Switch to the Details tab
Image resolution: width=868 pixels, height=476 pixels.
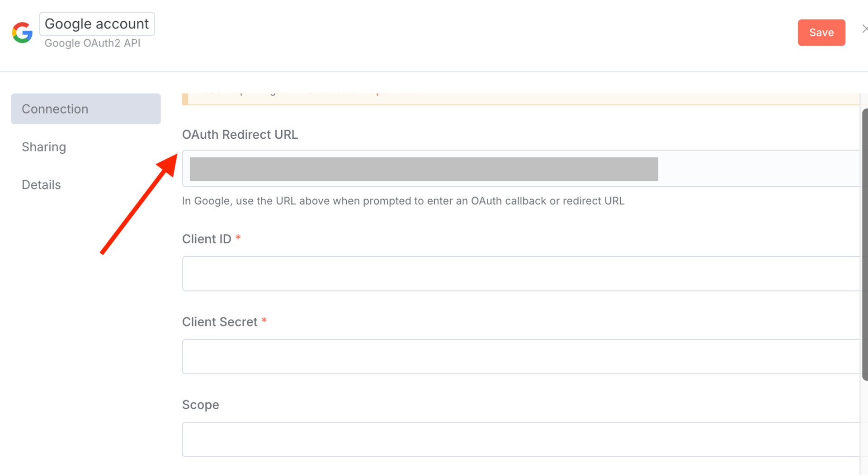[x=41, y=185]
